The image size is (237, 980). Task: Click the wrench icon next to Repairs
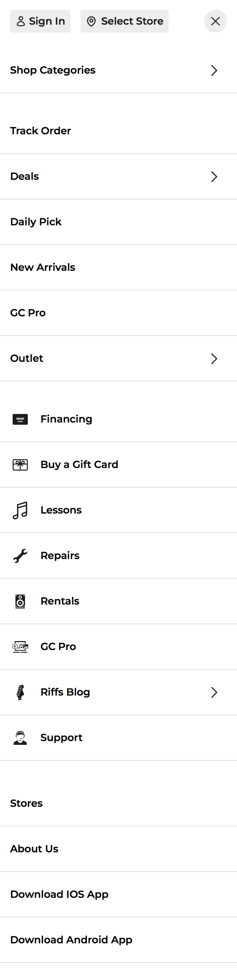pos(20,555)
